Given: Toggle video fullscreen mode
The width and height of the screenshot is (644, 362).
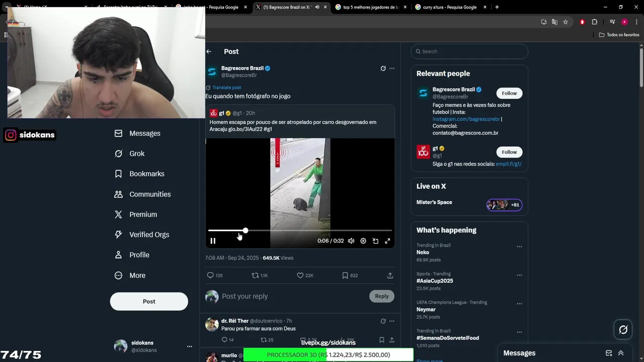Looking at the screenshot, I should pyautogui.click(x=387, y=241).
